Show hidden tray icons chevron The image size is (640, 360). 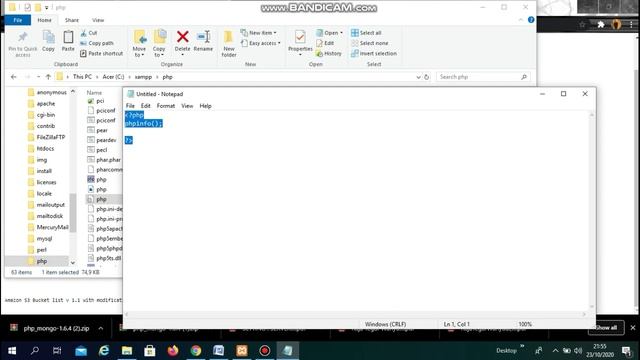point(555,351)
